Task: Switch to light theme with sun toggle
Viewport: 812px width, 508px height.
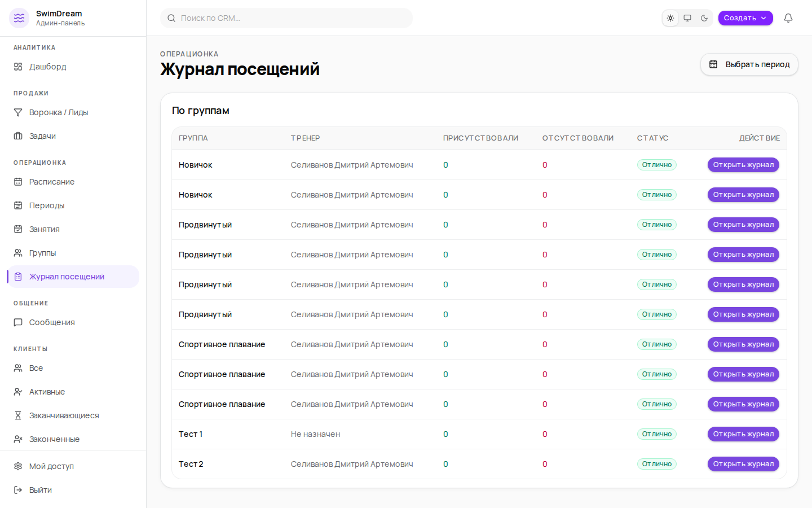Action: click(670, 18)
